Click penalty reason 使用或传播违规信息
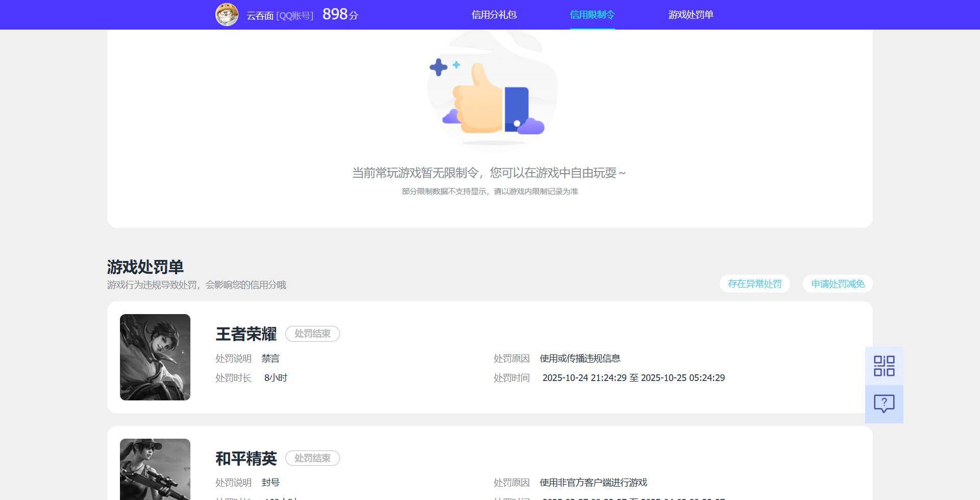The width and height of the screenshot is (980, 500). coord(580,358)
